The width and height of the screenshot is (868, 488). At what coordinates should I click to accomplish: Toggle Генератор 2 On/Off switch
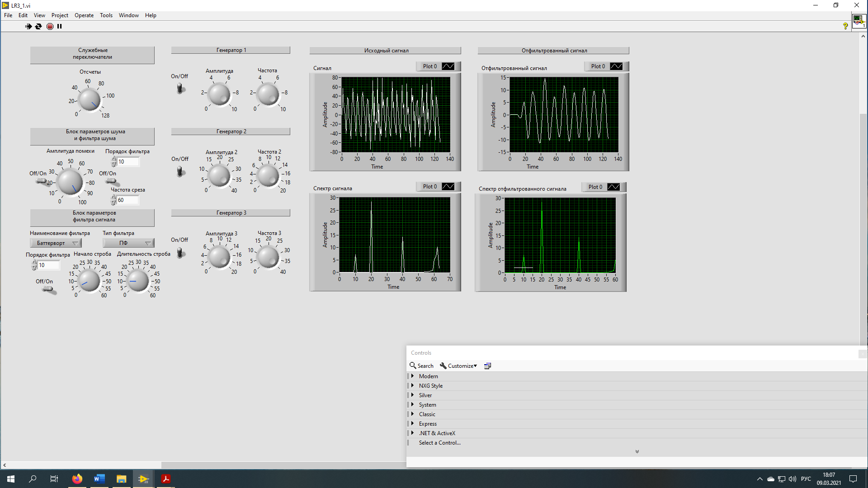pos(180,171)
